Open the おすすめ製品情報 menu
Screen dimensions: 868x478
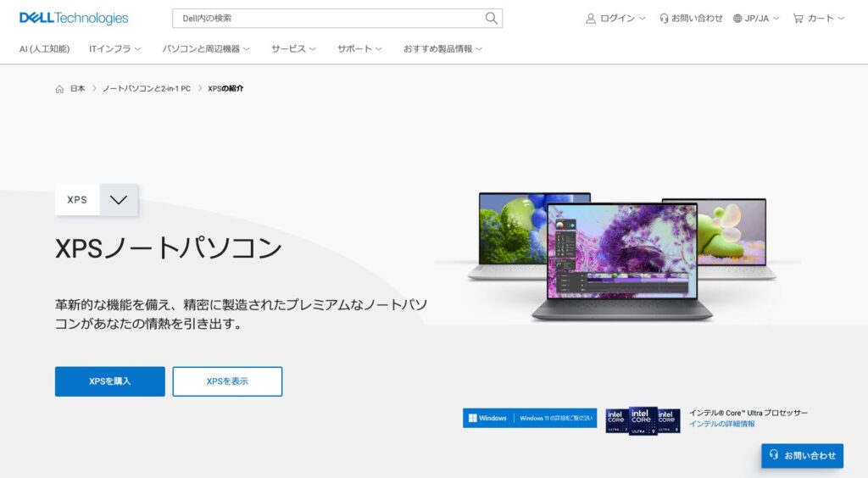442,49
